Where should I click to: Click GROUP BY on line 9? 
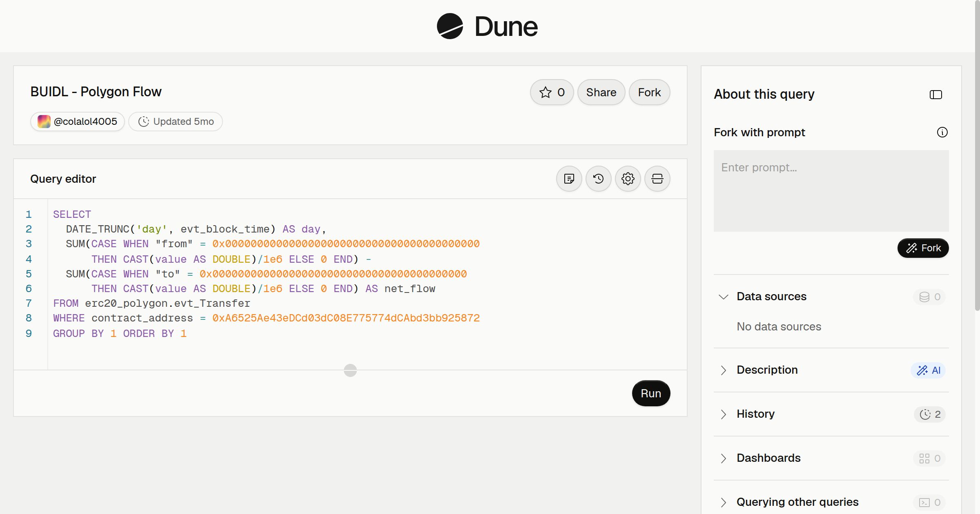coord(78,333)
